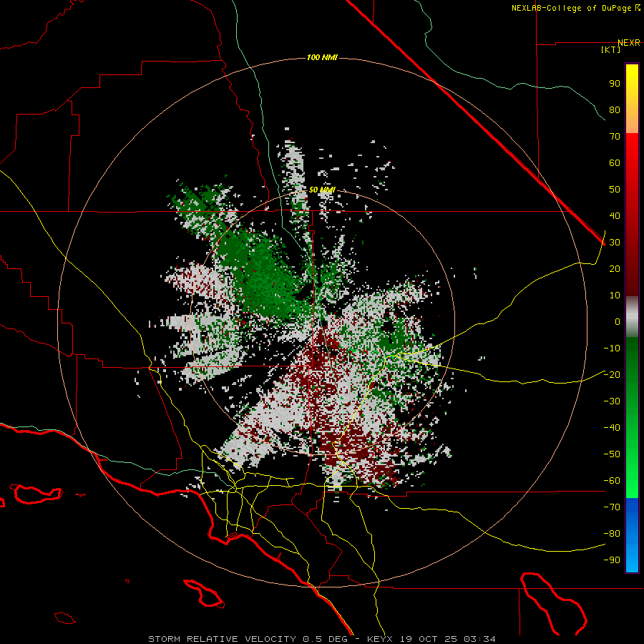
Task: Click the [KT] units label
Action: click(x=611, y=49)
